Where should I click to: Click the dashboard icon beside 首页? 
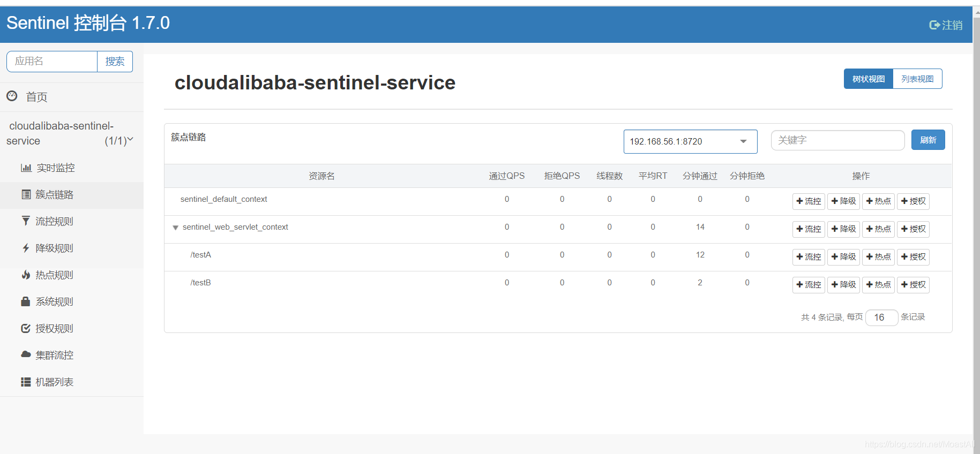pyautogui.click(x=12, y=96)
